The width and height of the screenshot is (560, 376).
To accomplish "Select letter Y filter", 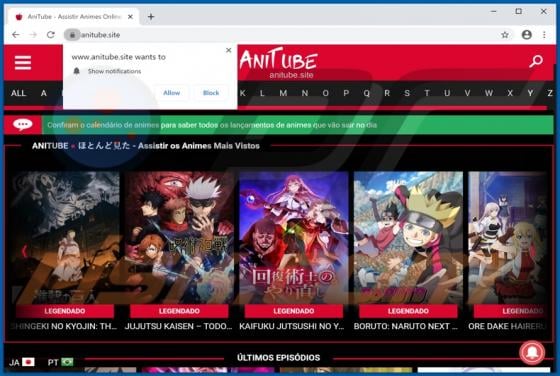I will click(530, 93).
